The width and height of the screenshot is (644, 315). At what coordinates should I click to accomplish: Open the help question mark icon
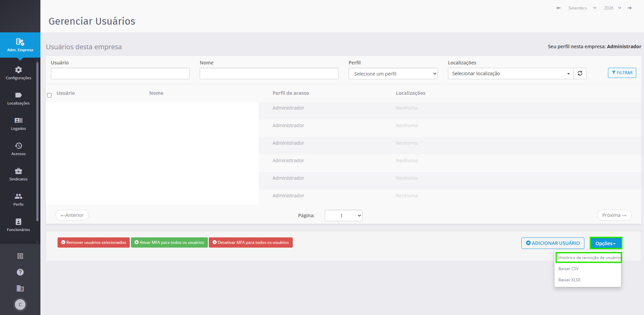(20, 272)
